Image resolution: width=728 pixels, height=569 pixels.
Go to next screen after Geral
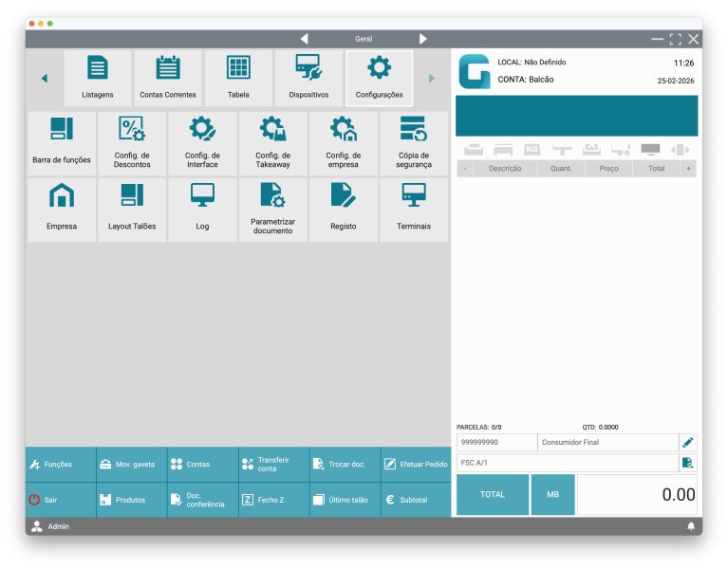point(423,39)
